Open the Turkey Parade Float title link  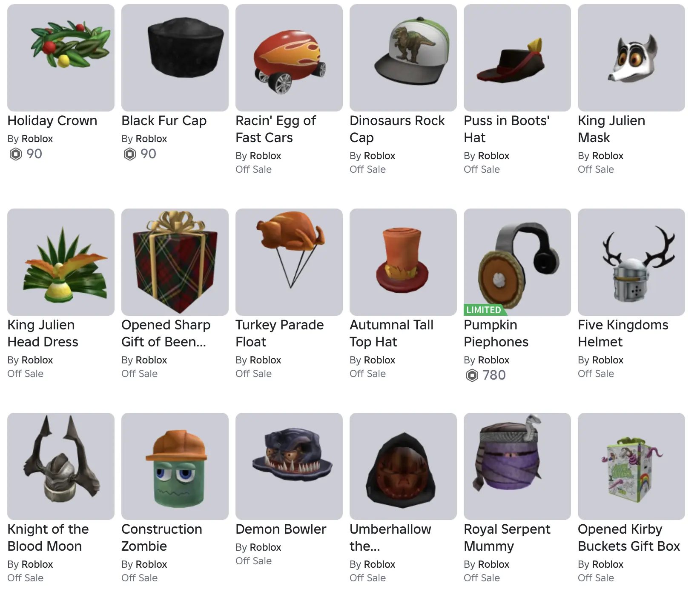point(280,333)
